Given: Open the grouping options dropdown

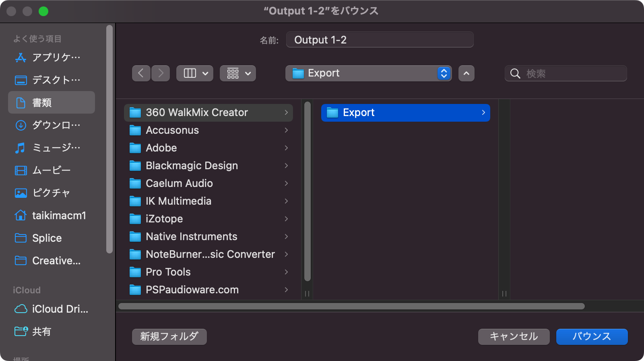Looking at the screenshot, I should pos(238,73).
